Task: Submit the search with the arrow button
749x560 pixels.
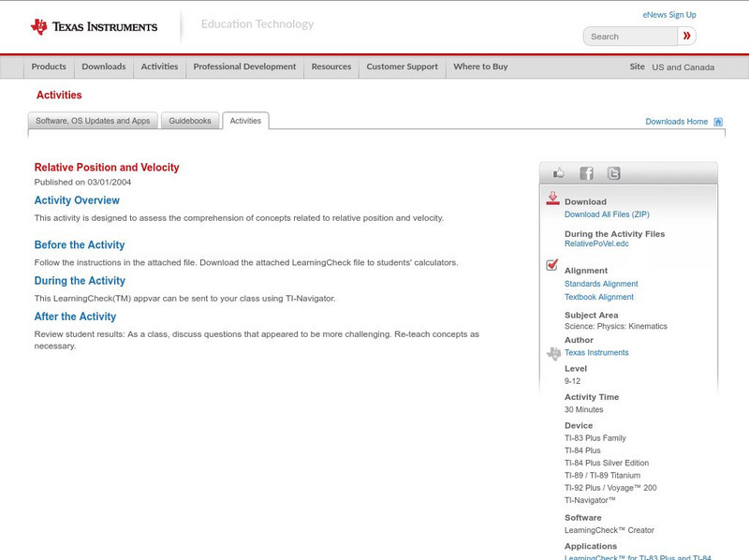Action: pyautogui.click(x=686, y=36)
